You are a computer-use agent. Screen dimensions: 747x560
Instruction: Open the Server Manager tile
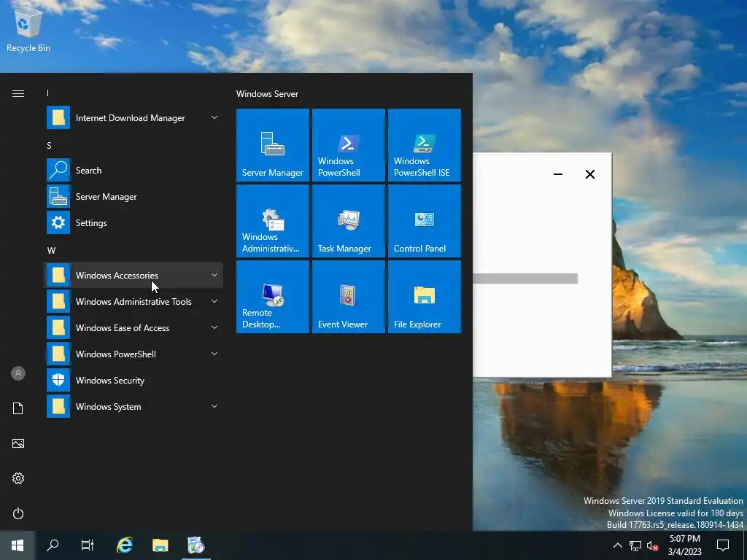click(273, 145)
